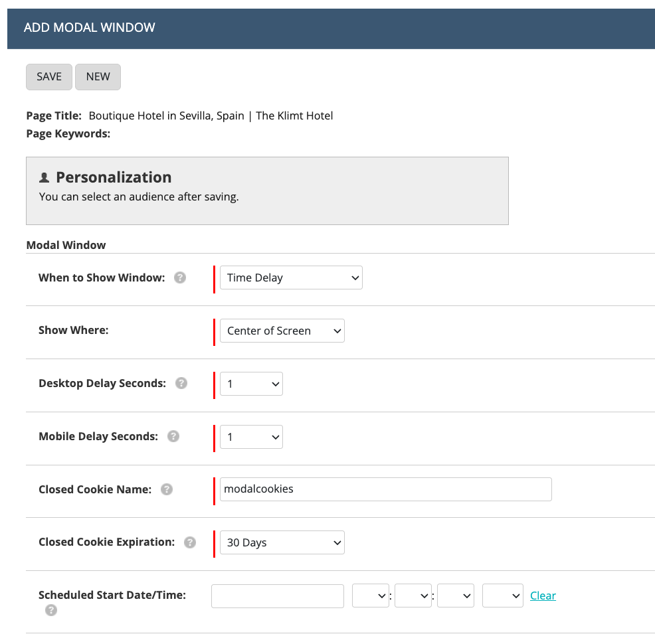Click the Desktop Delay Seconds help icon

[x=181, y=383]
